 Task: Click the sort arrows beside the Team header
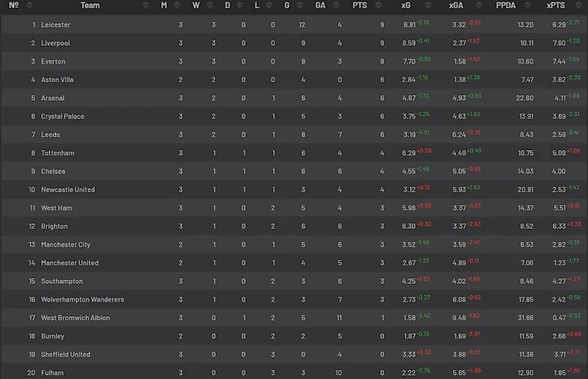coord(146,6)
